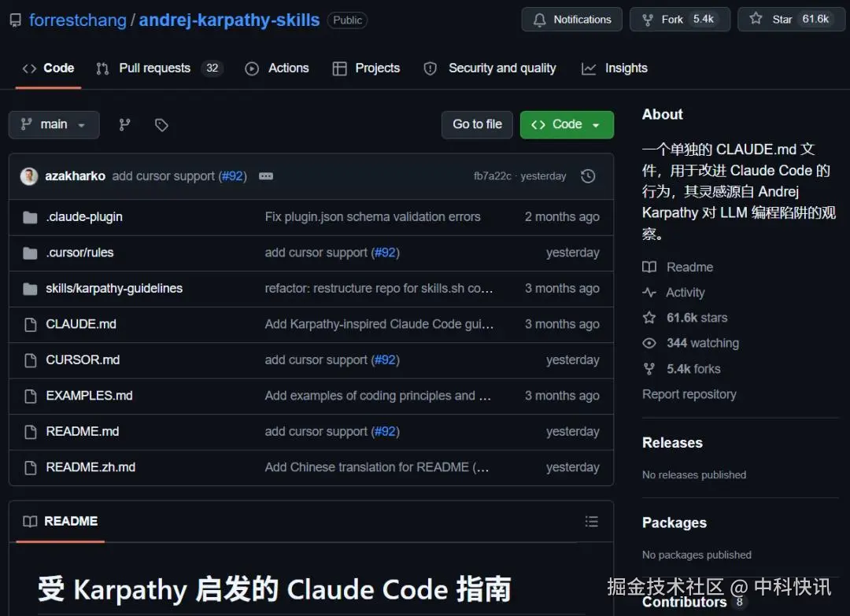Click the pulse icon beside Activity

pyautogui.click(x=649, y=293)
